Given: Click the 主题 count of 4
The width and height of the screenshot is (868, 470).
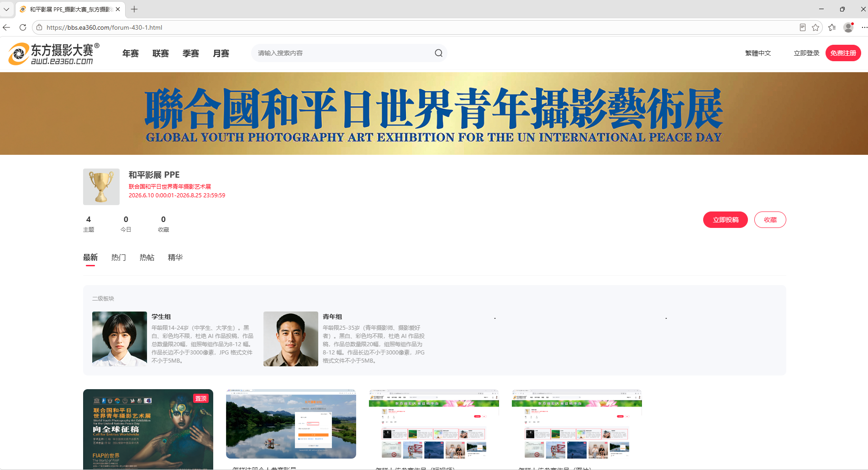Looking at the screenshot, I should click(x=89, y=219).
